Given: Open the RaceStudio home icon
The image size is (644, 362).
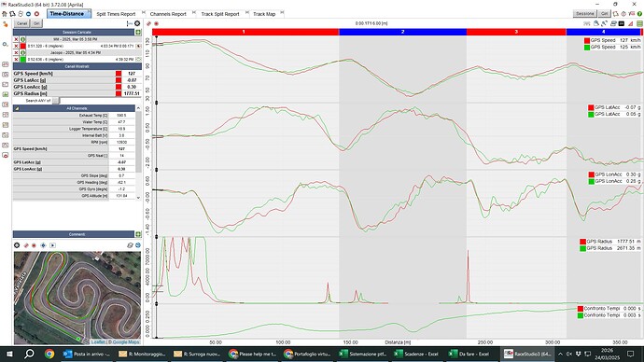Looking at the screenshot, I should [5, 14].
